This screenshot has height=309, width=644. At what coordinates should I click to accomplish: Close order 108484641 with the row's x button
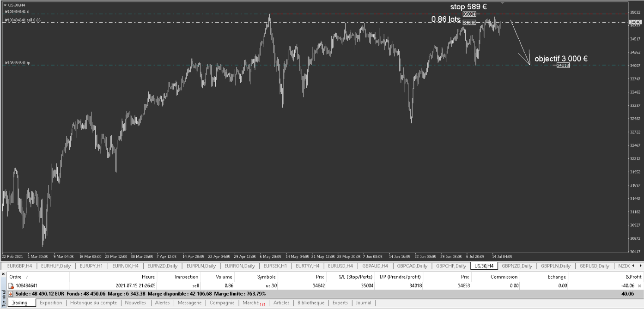pos(639,286)
